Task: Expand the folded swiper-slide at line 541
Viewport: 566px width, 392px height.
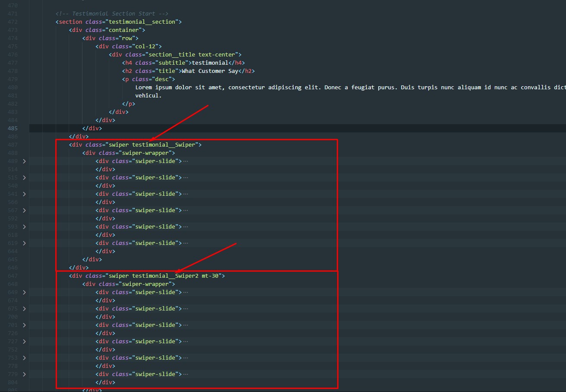Action: [x=24, y=194]
